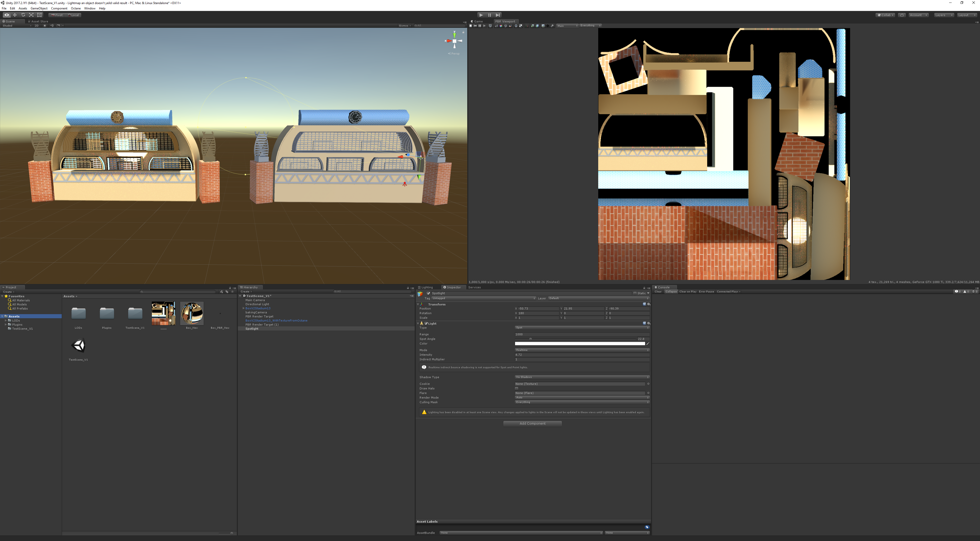The height and width of the screenshot is (541, 980).
Task: Open the GameObject menu
Action: [39, 8]
